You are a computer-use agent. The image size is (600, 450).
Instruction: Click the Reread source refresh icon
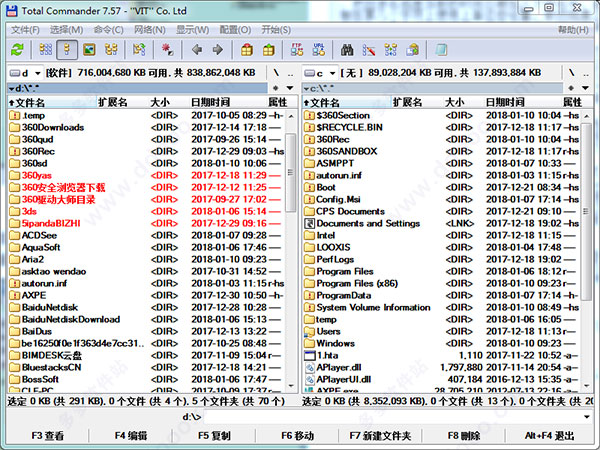17,49
